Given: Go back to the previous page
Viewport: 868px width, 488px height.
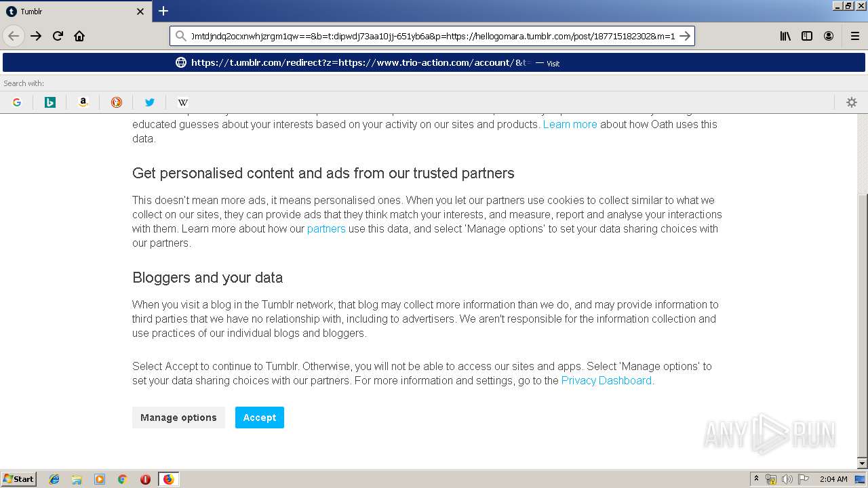Looking at the screenshot, I should tap(14, 36).
